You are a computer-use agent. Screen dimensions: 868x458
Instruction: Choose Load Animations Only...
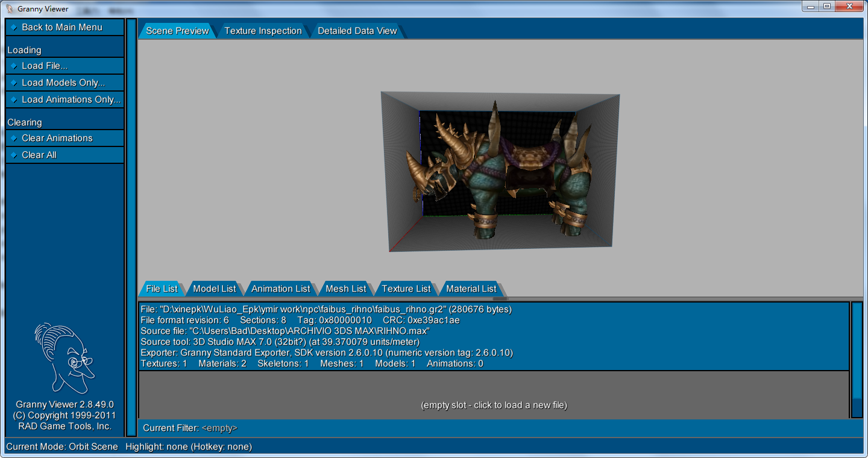click(64, 99)
